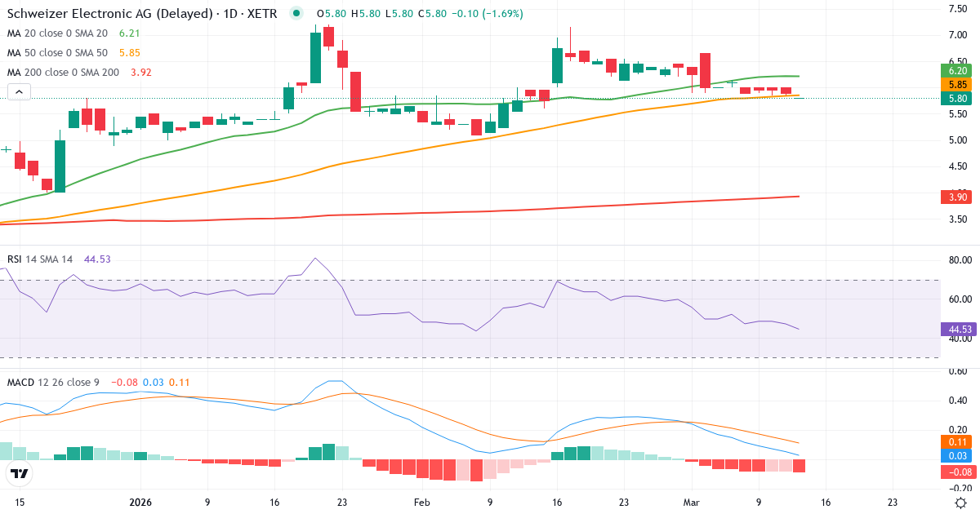
Task: Click the green market status dot beside the title
Action: [x=296, y=13]
